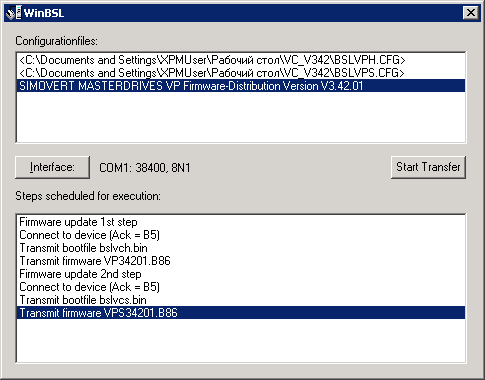
Task: Select the 'Transmit bootfile bslvcs.bin' step
Action: coord(241,300)
